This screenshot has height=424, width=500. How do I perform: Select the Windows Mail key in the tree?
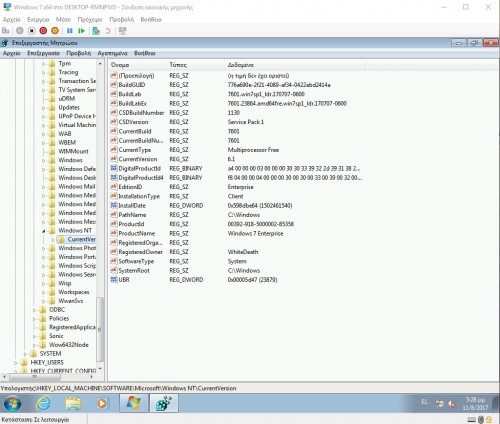point(77,187)
